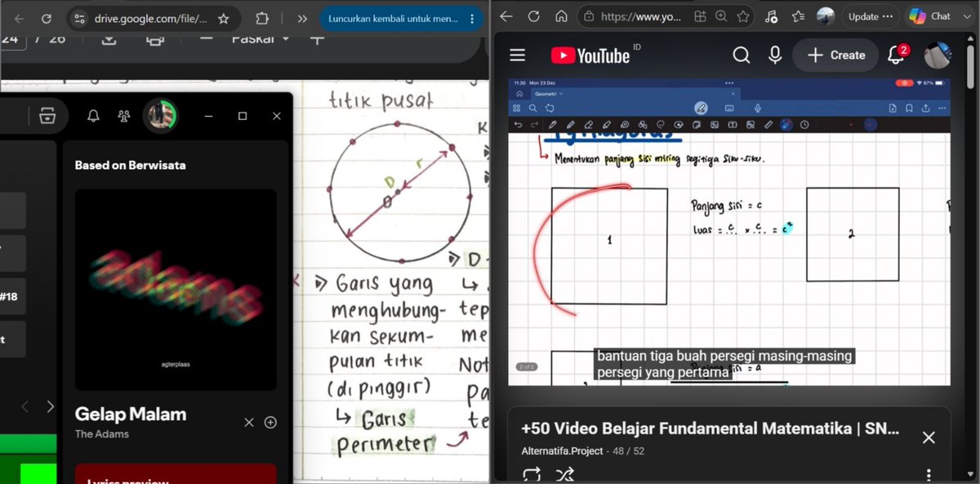
Task: Go forward with Spotify right chevron
Action: tap(51, 406)
